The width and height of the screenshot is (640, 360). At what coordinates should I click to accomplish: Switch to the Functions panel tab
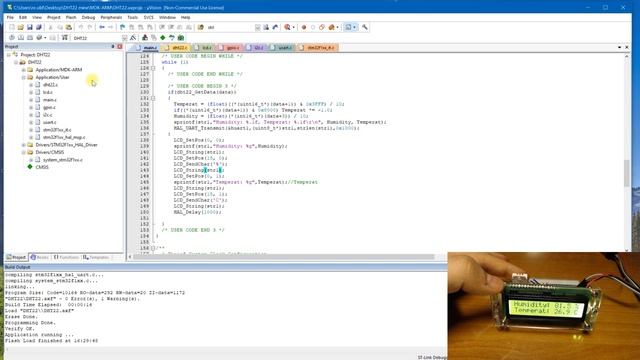(66, 257)
